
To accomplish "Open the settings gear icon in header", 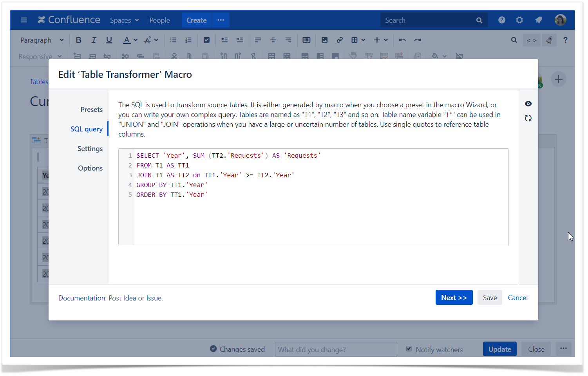I will [519, 20].
